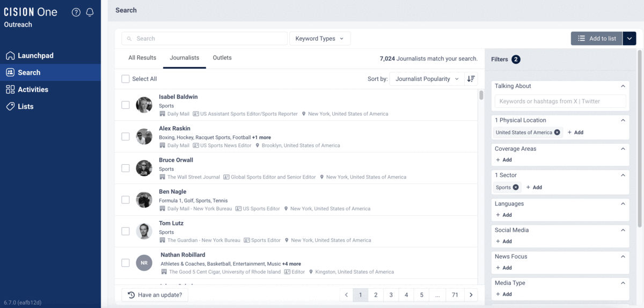644x308 pixels.
Task: Collapse the Talking About filter section
Action: coord(623,86)
